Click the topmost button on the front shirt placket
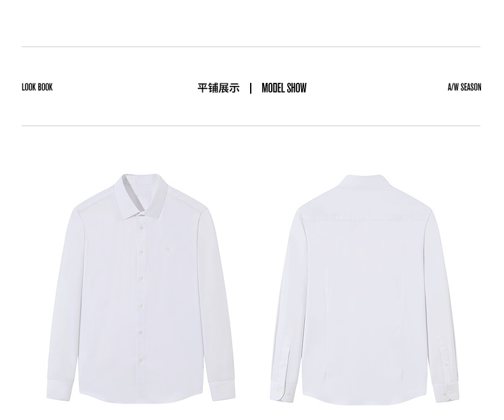504x420 pixels. (x=141, y=228)
